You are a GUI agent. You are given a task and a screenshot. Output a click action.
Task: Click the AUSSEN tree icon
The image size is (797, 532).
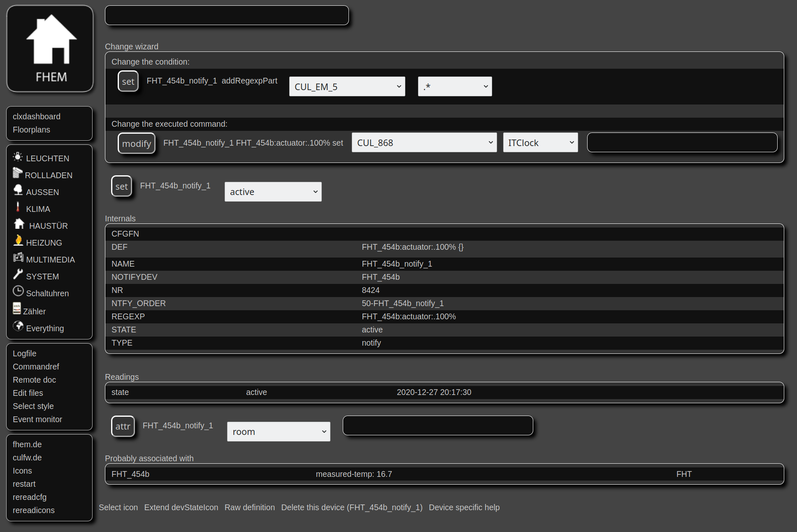(x=18, y=190)
